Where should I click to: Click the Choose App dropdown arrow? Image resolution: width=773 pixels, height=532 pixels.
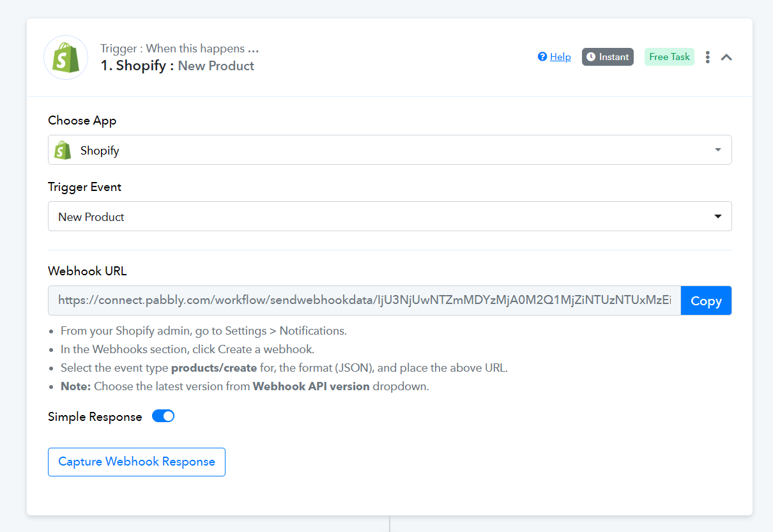point(718,150)
